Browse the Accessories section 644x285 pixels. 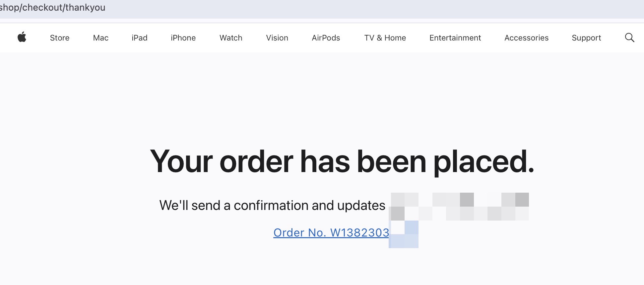pos(526,38)
